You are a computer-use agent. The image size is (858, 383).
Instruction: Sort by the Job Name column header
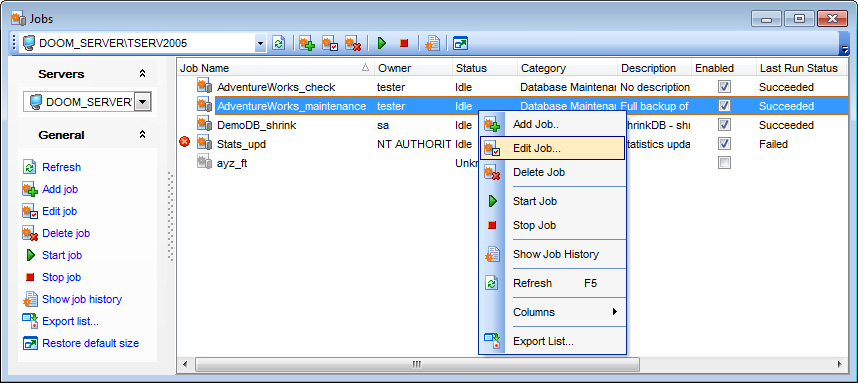point(275,68)
